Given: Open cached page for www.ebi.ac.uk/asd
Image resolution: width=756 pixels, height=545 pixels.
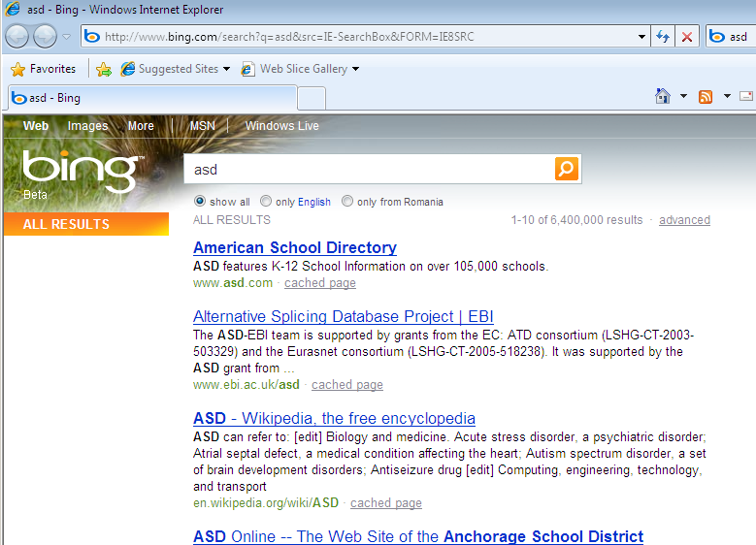Looking at the screenshot, I should (347, 385).
